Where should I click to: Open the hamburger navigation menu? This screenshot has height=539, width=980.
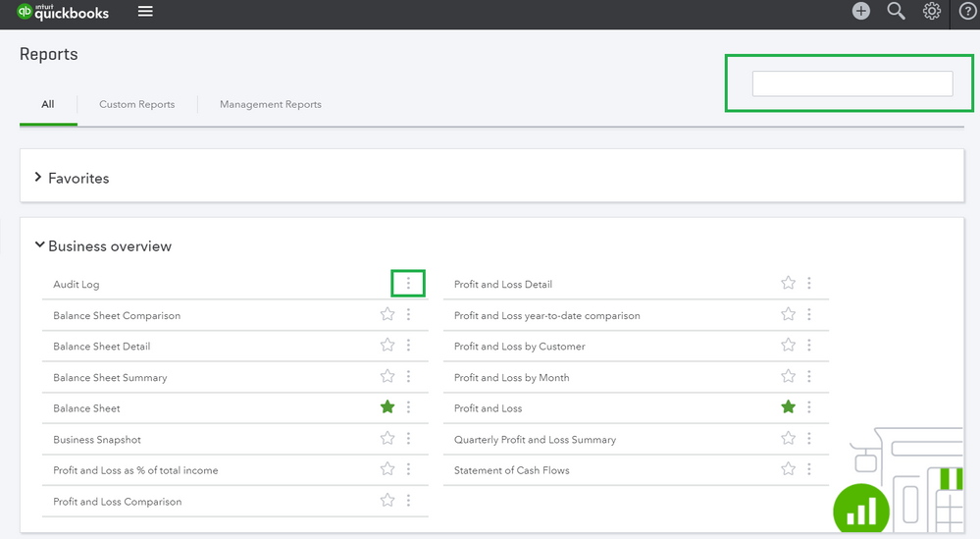[145, 12]
